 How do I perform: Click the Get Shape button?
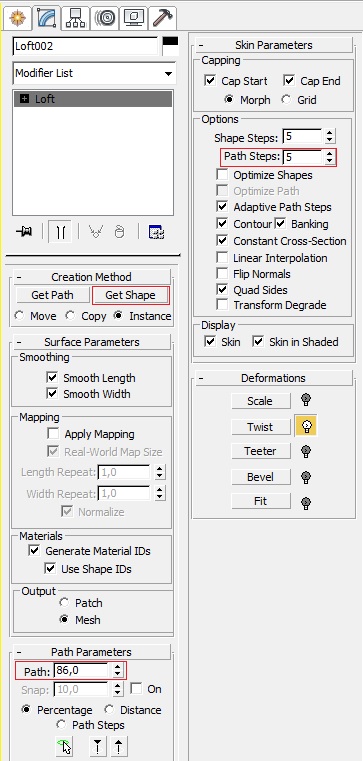pyautogui.click(x=130, y=295)
